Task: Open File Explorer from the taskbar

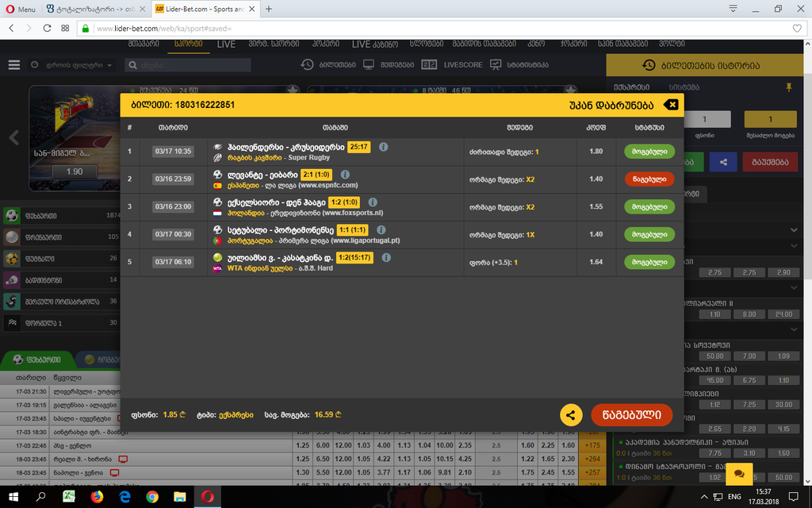Action: coord(180,497)
